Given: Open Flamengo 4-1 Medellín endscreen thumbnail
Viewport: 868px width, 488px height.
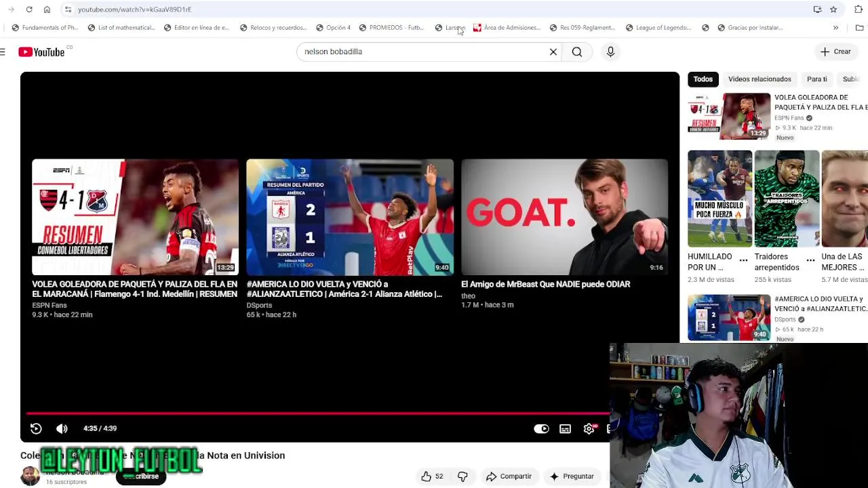Looking at the screenshot, I should click(135, 217).
